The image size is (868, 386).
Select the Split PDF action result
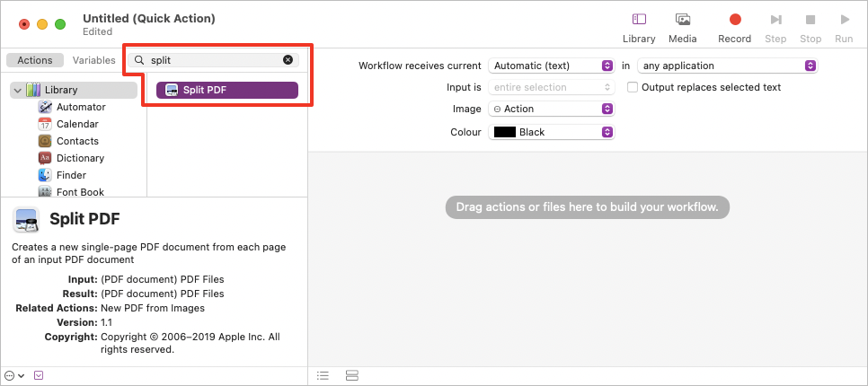226,90
